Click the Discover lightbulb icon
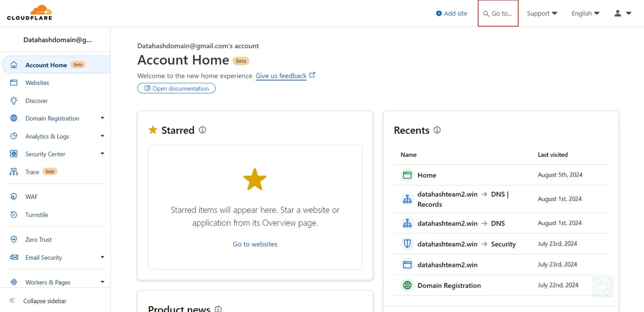The image size is (644, 312). (14, 101)
